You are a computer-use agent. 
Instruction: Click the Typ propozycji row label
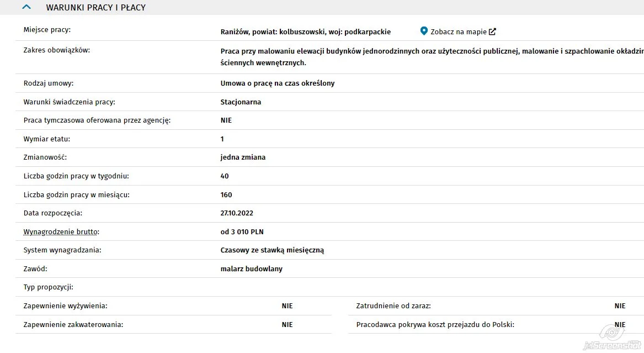[49, 287]
